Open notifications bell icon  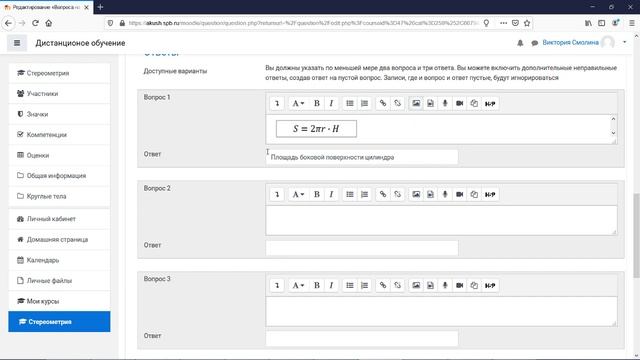(520, 43)
